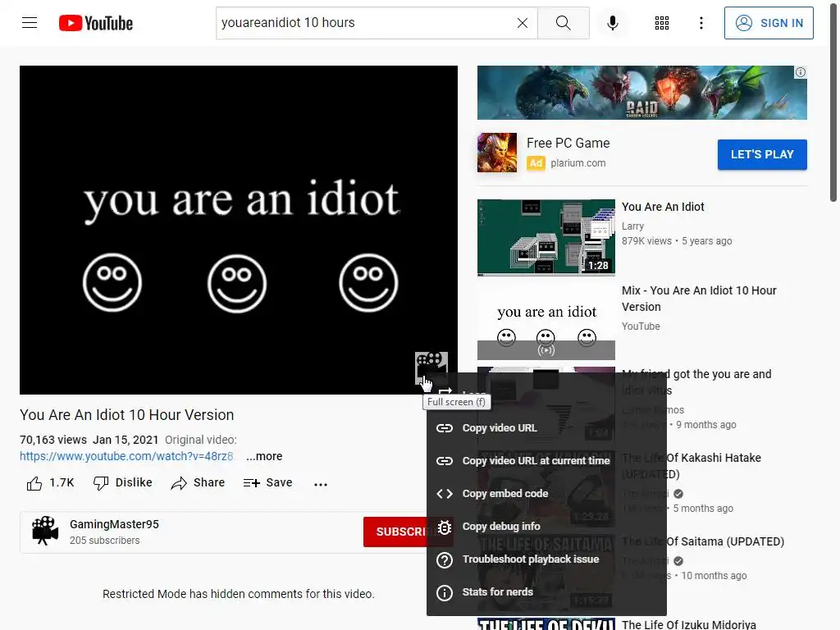The height and width of the screenshot is (630, 840).
Task: Click the Dislike button
Action: point(123,483)
